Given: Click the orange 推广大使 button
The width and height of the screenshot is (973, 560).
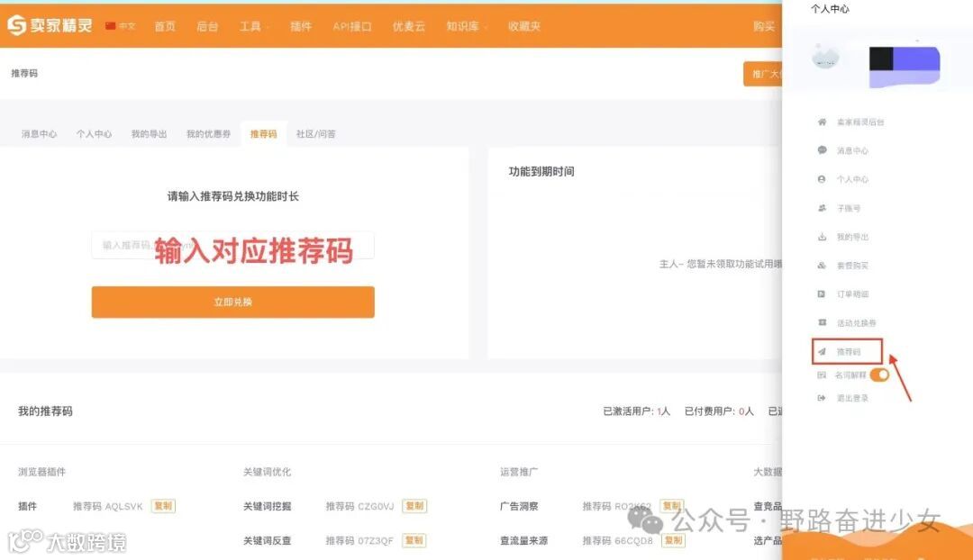Looking at the screenshot, I should pyautogui.click(x=763, y=74).
